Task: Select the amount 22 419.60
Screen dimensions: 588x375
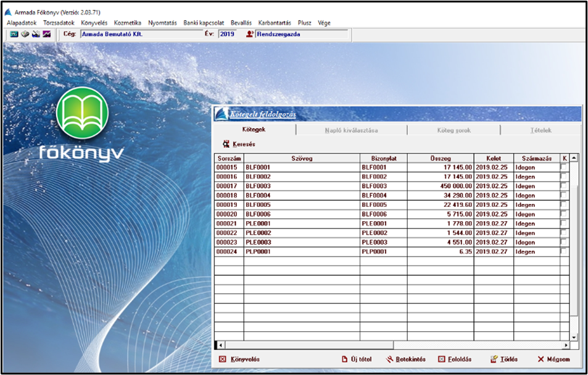Action: (x=441, y=205)
